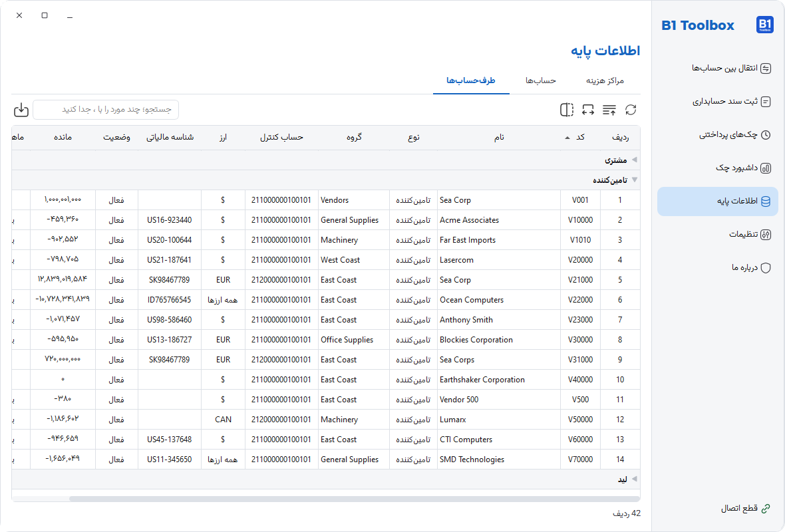
Task: Open انتقال بین حساب‌ها via its transfer icon
Action: (766, 68)
